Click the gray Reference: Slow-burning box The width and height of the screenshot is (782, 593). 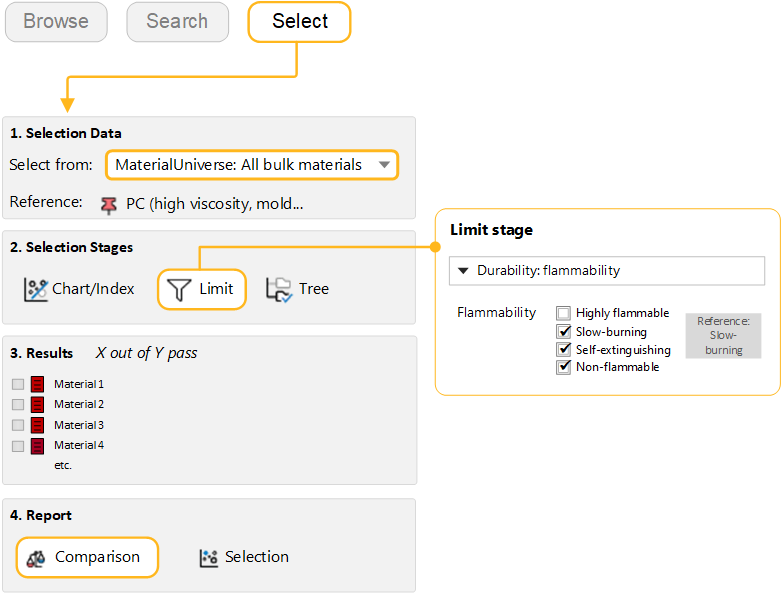pyautogui.click(x=723, y=335)
